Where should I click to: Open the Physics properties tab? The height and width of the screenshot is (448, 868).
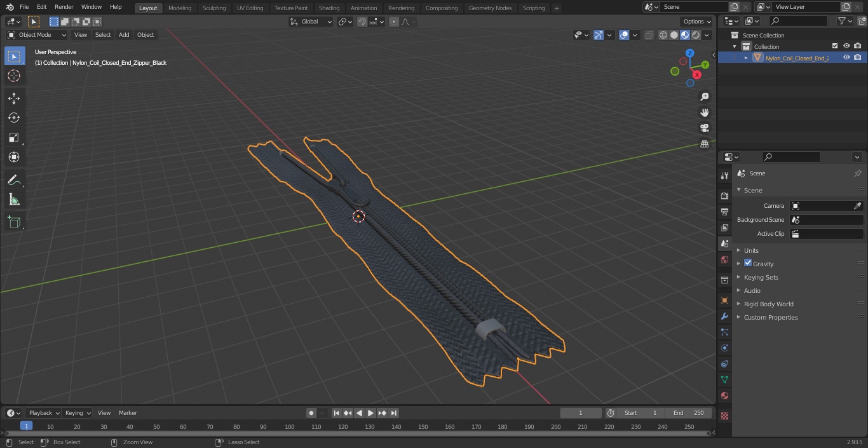click(724, 348)
